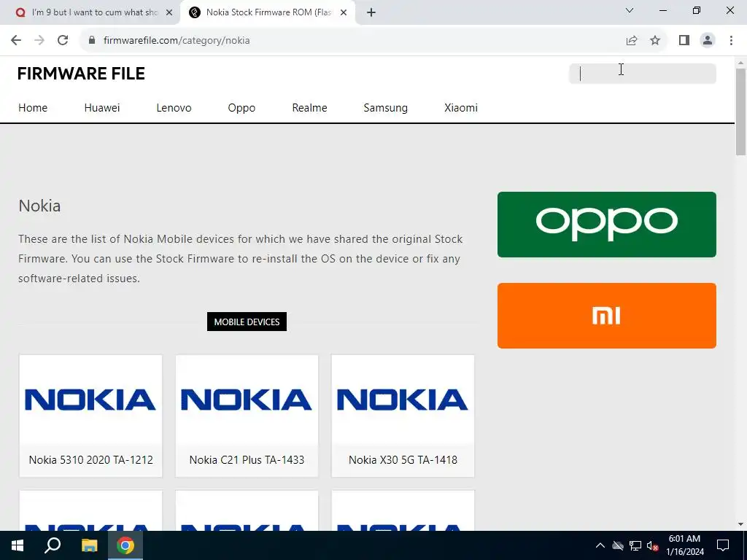The image size is (747, 560).
Task: Close the first Quora tab
Action: click(169, 13)
